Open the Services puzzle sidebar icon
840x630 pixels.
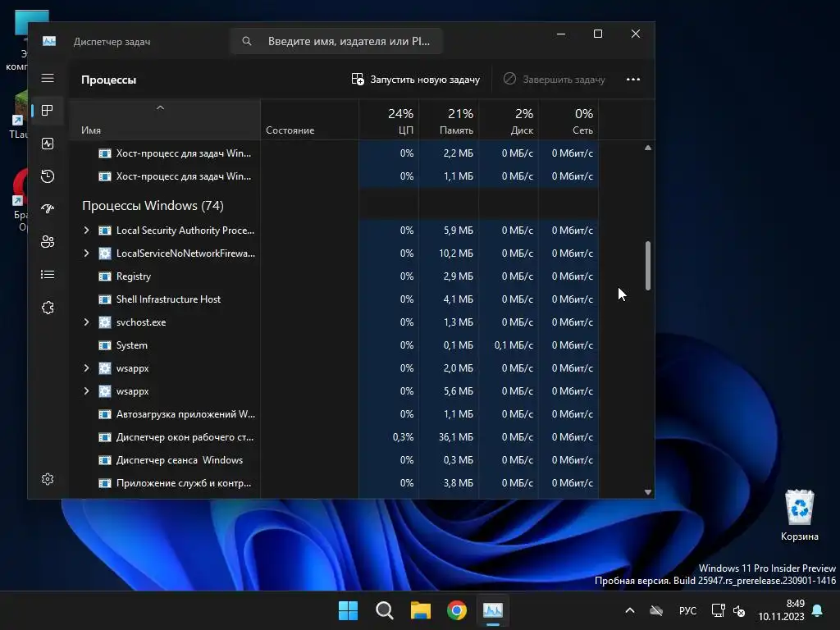tap(48, 308)
